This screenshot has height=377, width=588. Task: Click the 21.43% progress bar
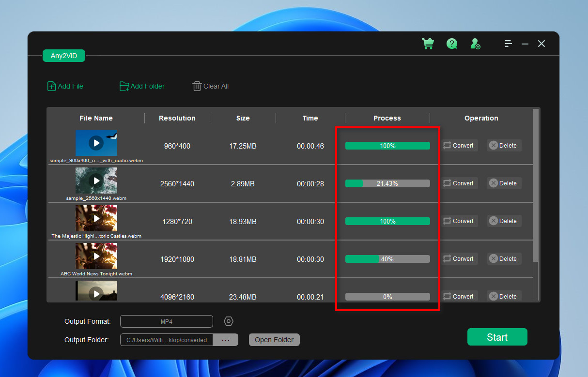pyautogui.click(x=387, y=183)
